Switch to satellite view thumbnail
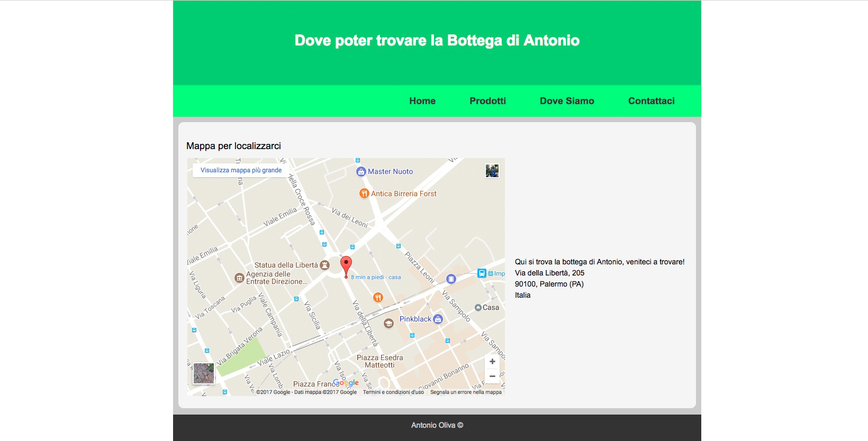This screenshot has height=441, width=868. [x=204, y=373]
